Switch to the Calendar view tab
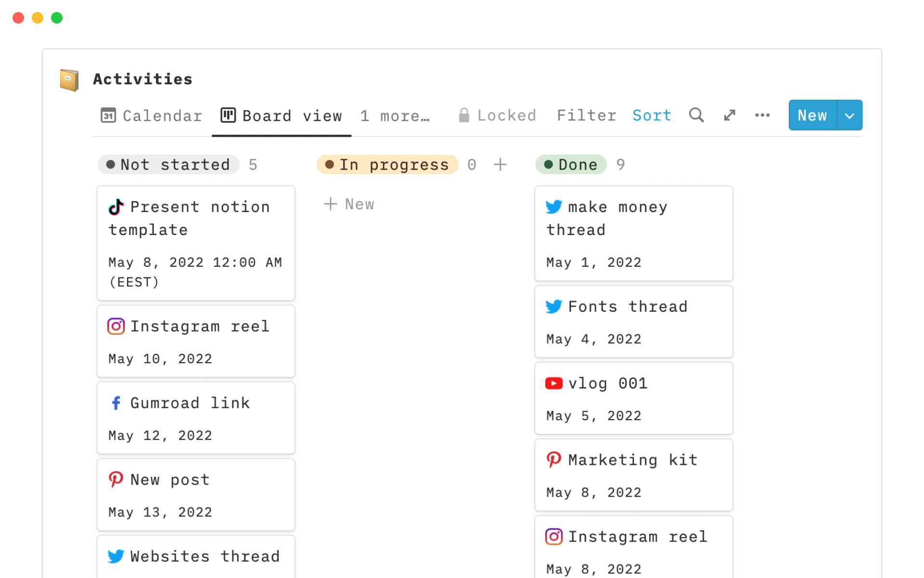924x578 pixels. [152, 116]
